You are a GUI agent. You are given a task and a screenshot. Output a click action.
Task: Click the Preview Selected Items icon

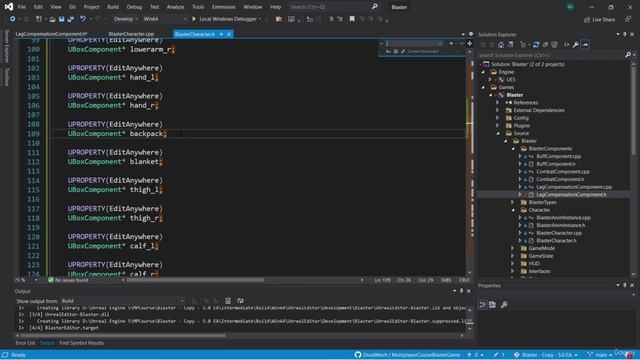(585, 45)
